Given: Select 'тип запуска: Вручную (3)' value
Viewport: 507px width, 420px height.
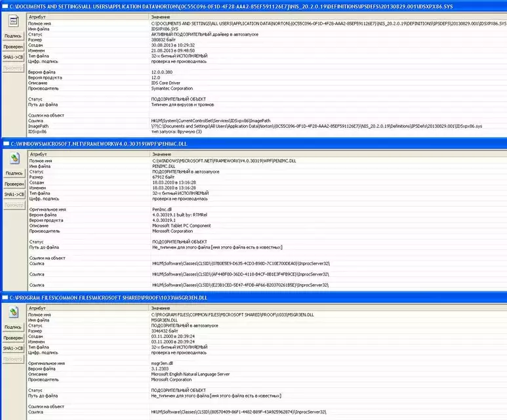Looking at the screenshot, I should click(x=176, y=132).
